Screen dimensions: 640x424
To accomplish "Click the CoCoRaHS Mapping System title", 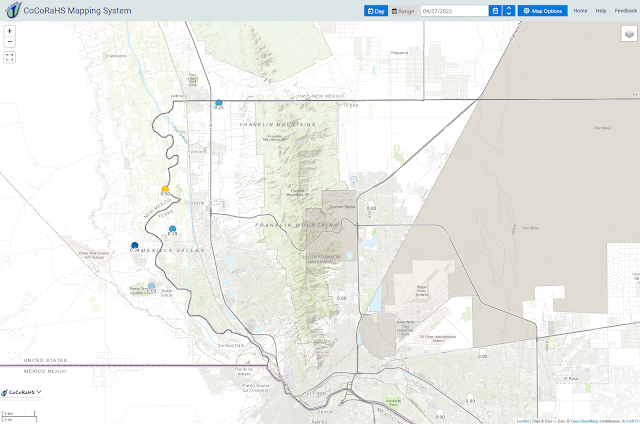I will [x=78, y=11].
